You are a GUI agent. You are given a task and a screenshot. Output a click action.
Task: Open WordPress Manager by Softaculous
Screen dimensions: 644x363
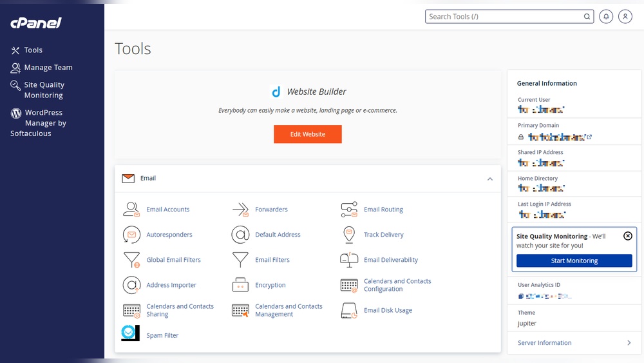(38, 123)
